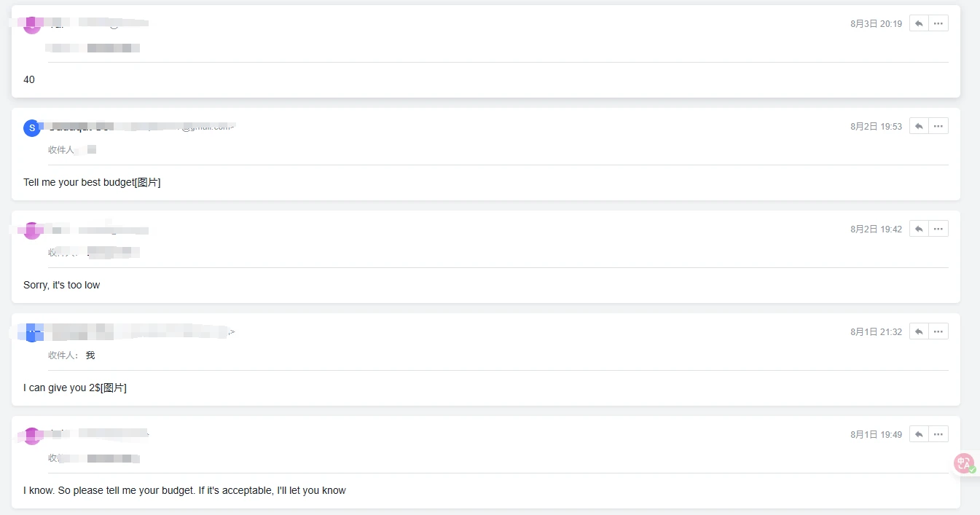This screenshot has height=515, width=980.
Task: Click the floating translate icon at right edge
Action: point(965,463)
